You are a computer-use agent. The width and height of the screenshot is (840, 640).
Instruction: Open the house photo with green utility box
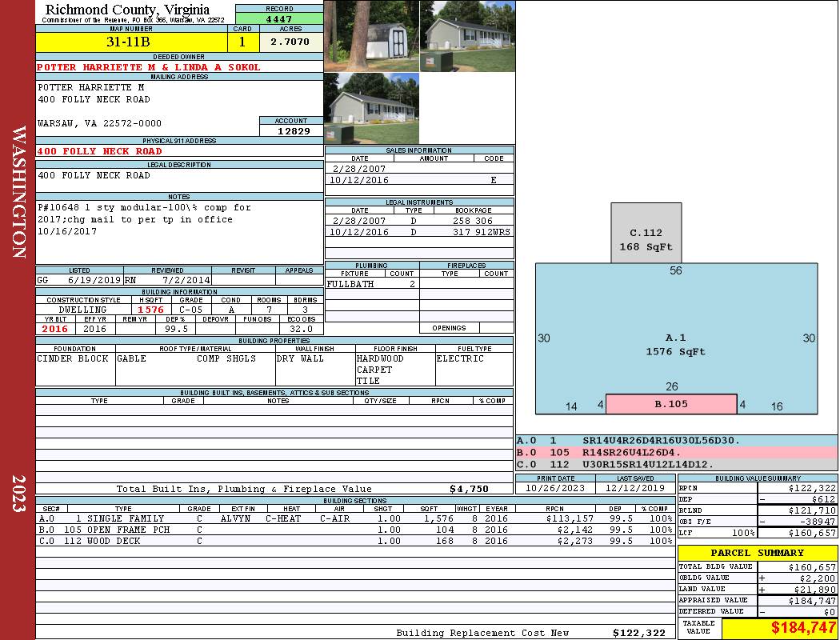tap(371, 108)
